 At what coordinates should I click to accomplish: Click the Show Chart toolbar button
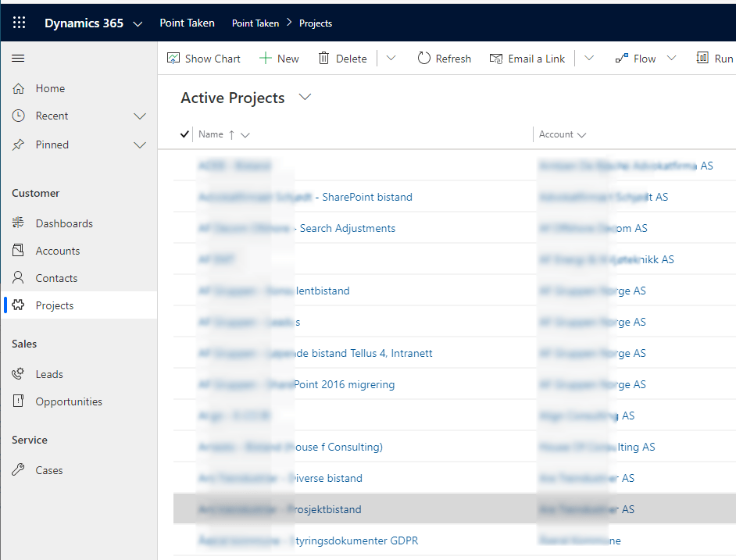pos(204,59)
